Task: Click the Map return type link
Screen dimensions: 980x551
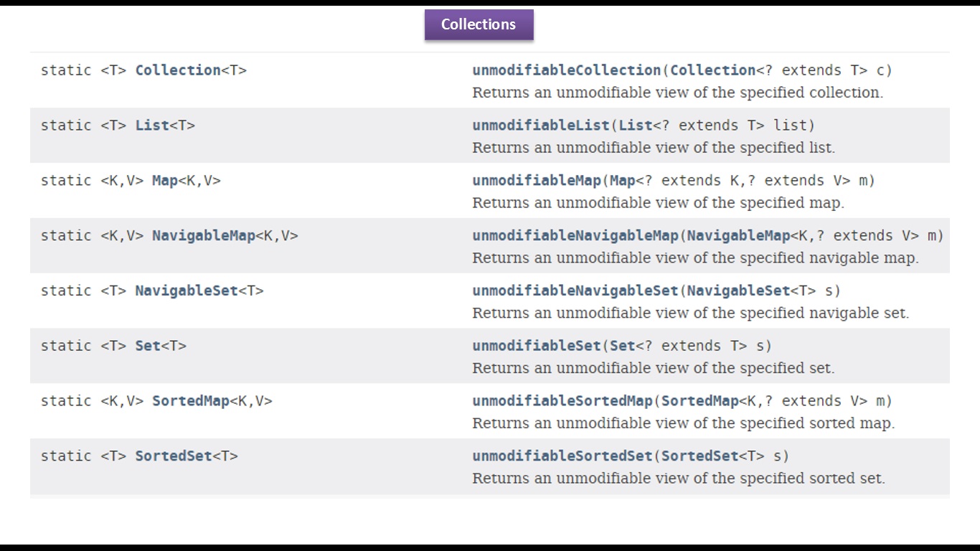Action: (165, 181)
